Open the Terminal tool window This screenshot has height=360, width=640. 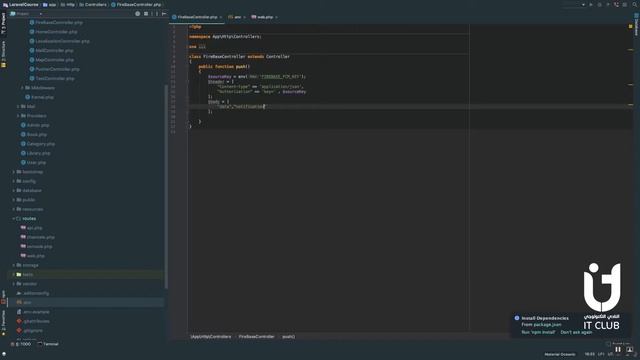coord(48,344)
